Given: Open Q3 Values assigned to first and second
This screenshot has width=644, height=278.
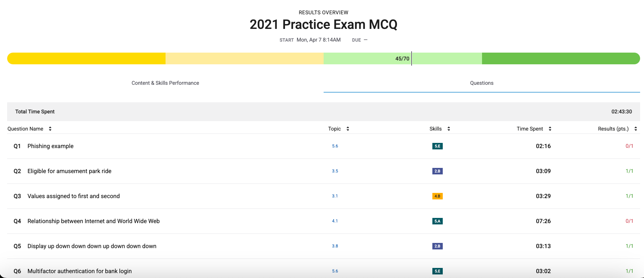Looking at the screenshot, I should (74, 196).
